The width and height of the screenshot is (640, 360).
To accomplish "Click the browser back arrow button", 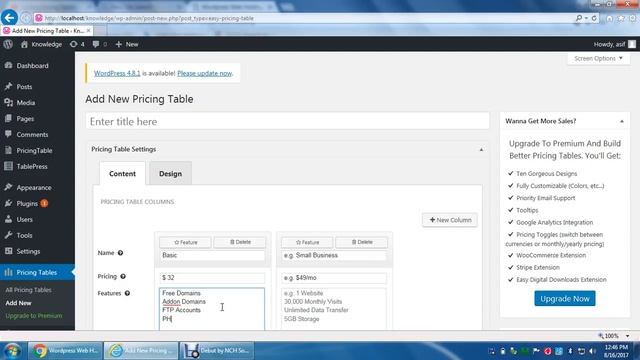I will [x=9, y=18].
